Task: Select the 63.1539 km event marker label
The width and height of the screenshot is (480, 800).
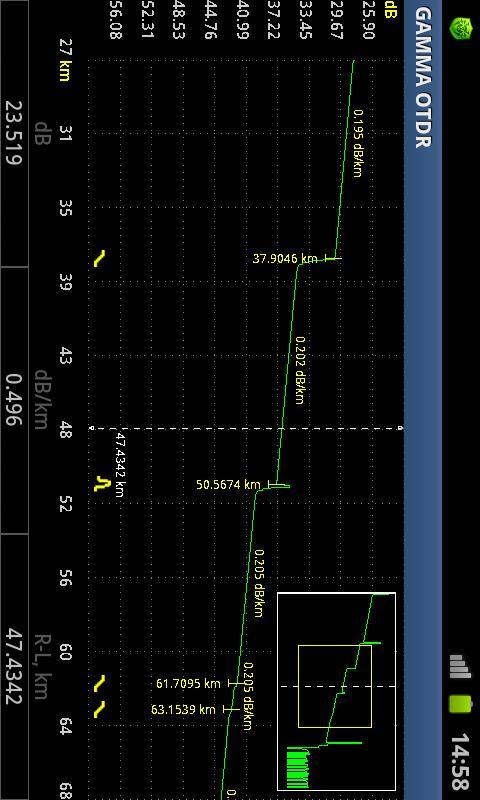Action: (x=183, y=709)
